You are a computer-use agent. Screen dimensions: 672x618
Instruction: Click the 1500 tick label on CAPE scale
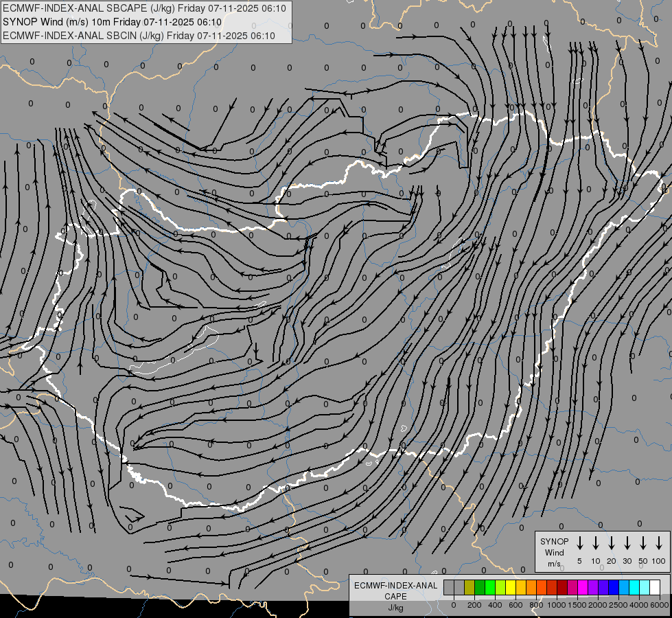point(577,605)
